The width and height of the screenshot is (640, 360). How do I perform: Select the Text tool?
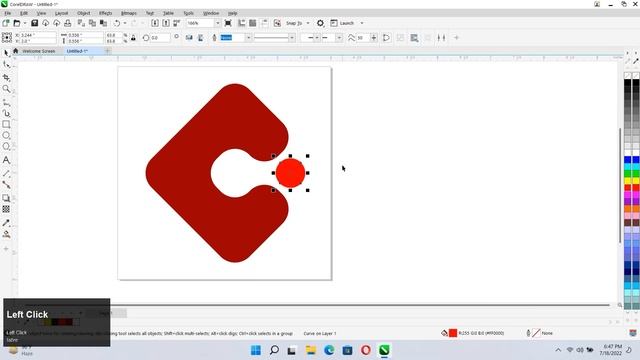coord(6,160)
